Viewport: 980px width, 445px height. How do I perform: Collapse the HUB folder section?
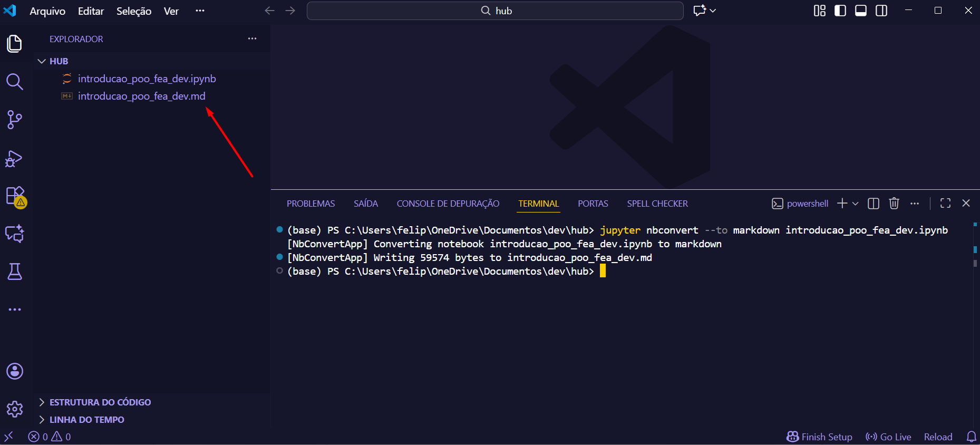click(42, 61)
